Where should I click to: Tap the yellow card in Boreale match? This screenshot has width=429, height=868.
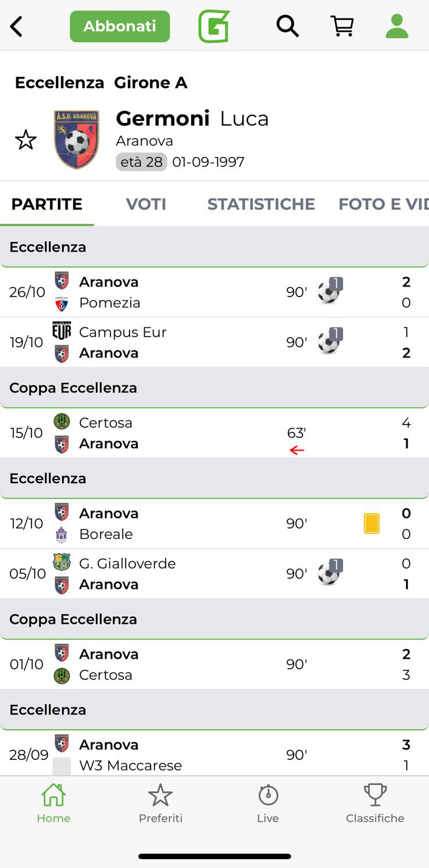tap(371, 524)
